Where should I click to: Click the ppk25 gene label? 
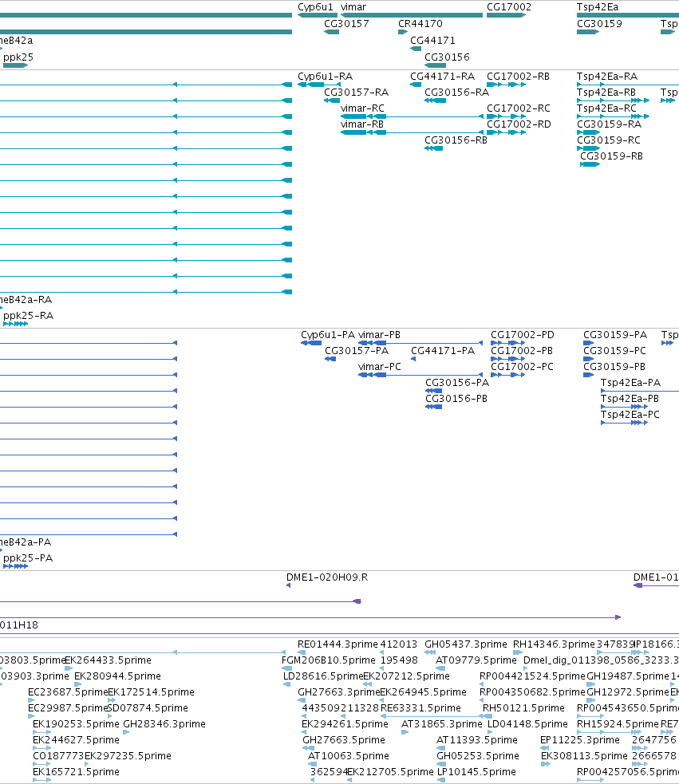point(18,57)
